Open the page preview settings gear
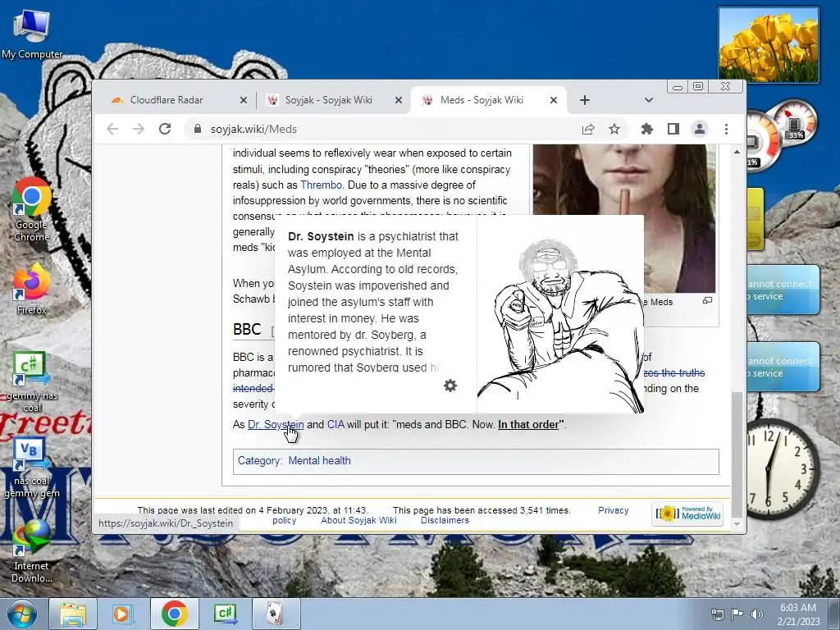 (450, 386)
